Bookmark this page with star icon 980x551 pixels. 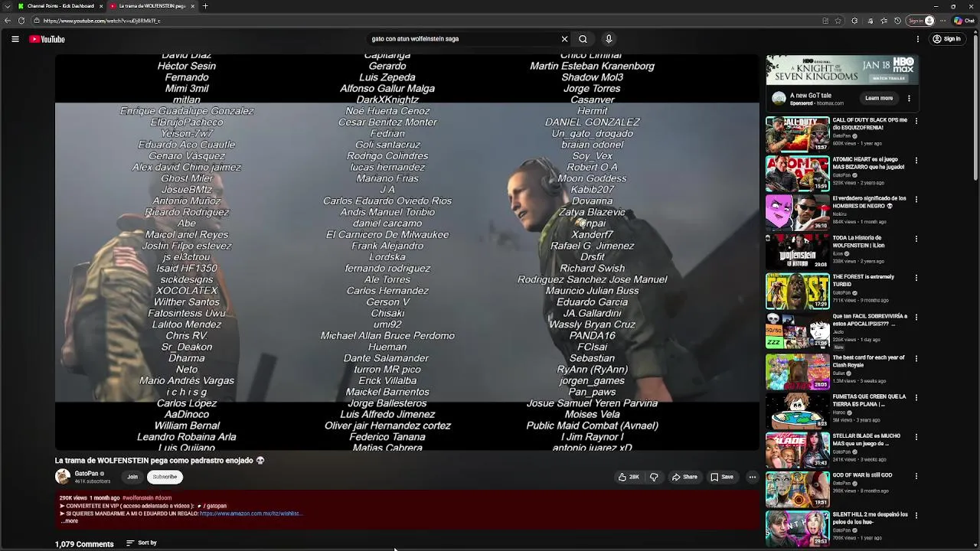click(x=838, y=21)
